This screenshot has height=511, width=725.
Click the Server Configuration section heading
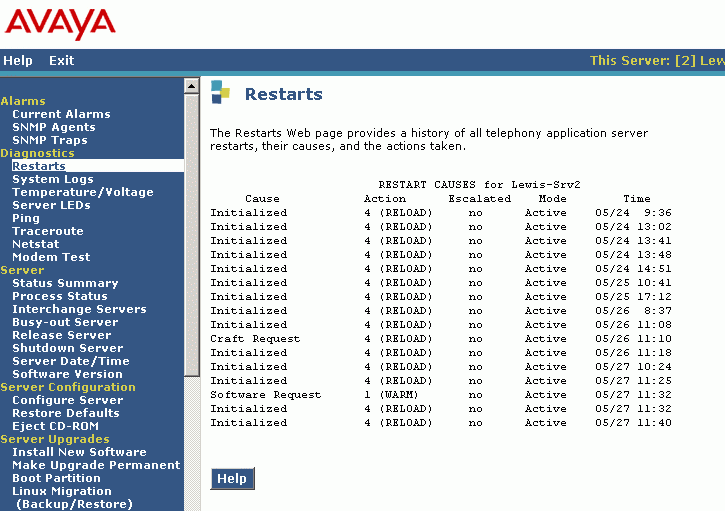point(68,387)
